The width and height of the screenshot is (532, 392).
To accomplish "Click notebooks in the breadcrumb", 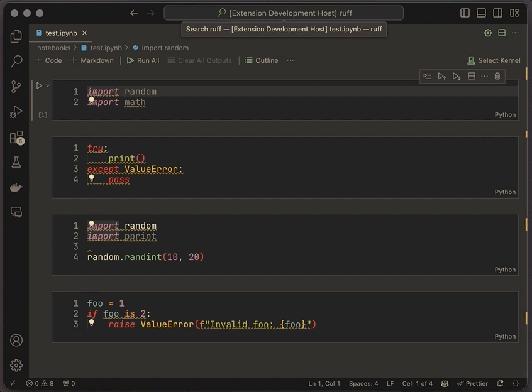I will point(53,48).
